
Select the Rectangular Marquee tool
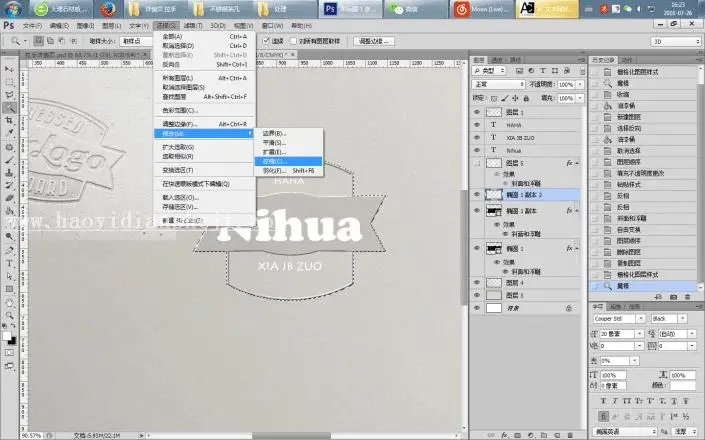click(9, 82)
